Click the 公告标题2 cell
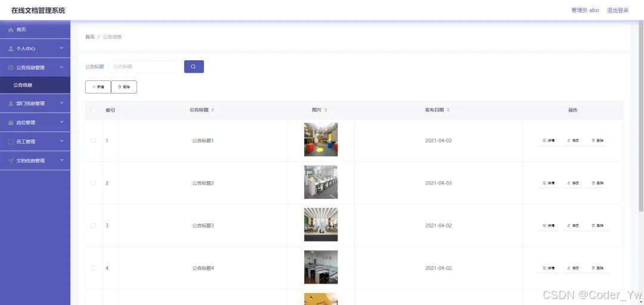 (x=203, y=183)
